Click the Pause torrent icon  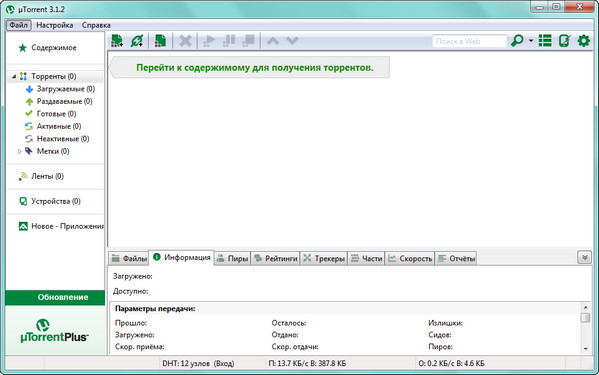tap(229, 40)
